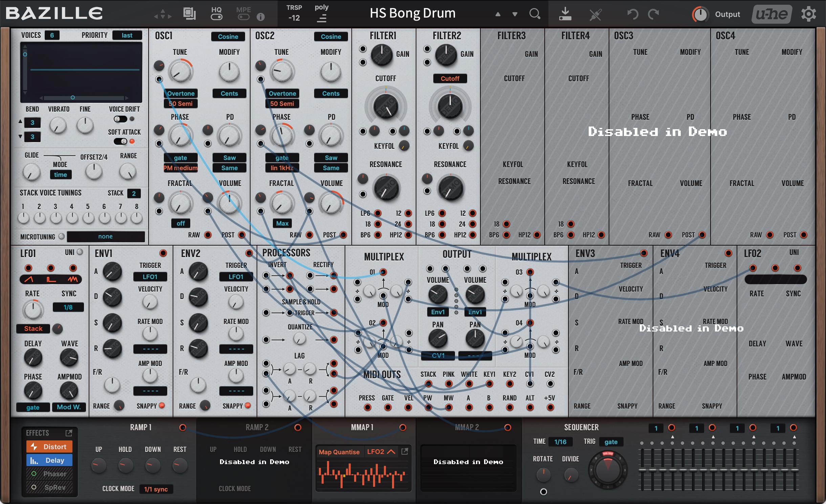Select the previous preset up arrow
Image resolution: width=826 pixels, height=504 pixels.
click(498, 14)
